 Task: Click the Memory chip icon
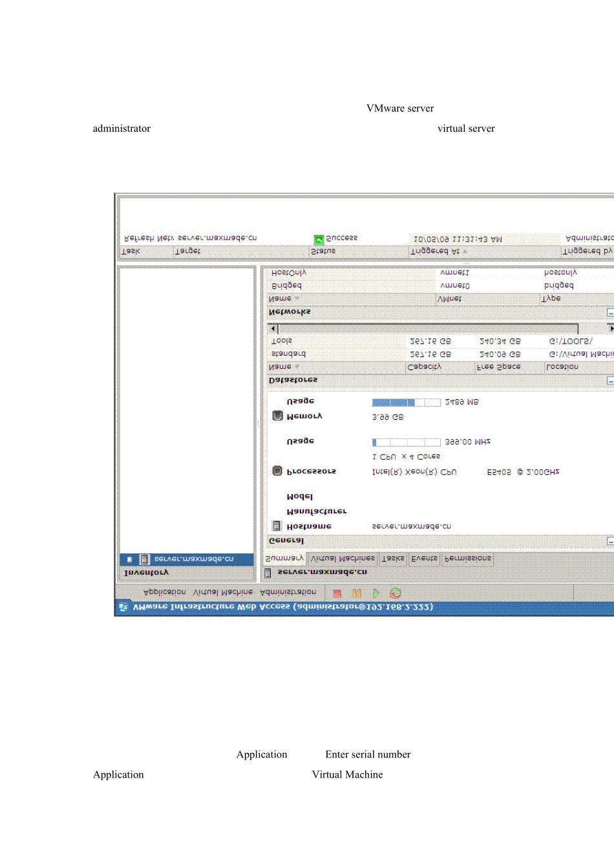click(277, 416)
